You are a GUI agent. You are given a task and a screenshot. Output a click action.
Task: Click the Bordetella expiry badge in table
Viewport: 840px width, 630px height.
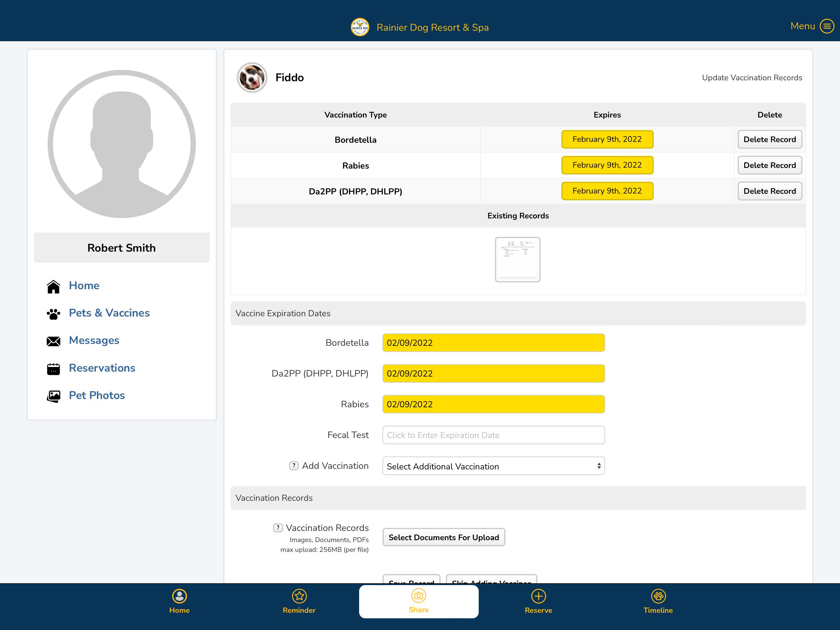607,139
